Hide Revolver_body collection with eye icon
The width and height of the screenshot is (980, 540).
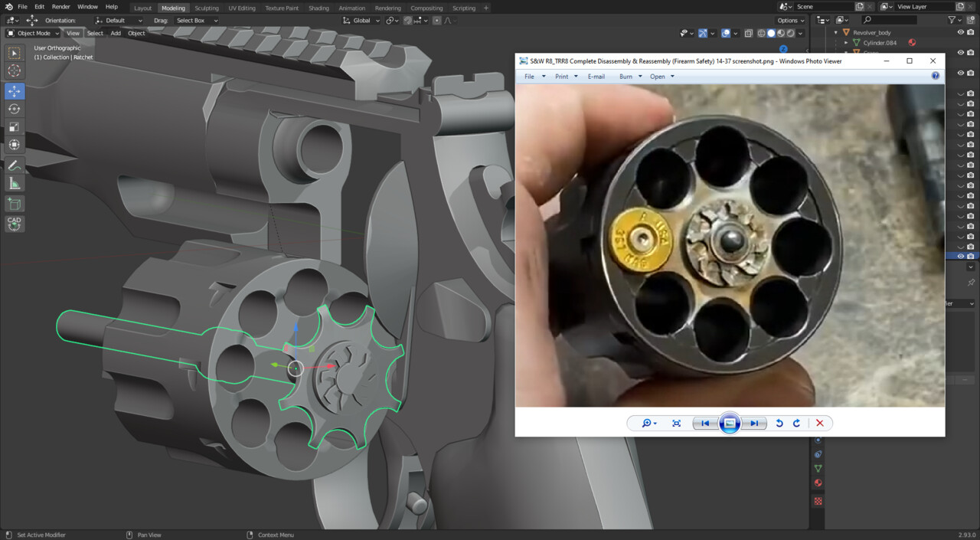(x=960, y=32)
